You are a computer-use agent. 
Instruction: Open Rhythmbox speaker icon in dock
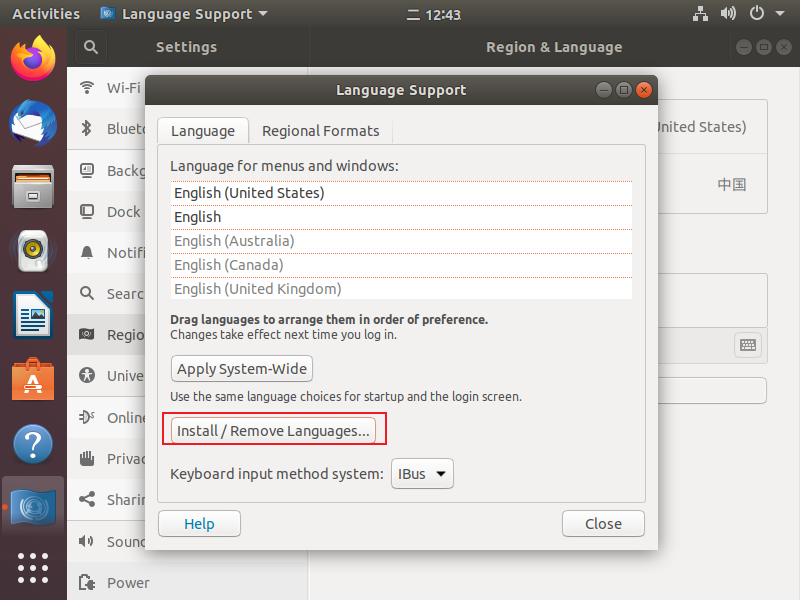(x=33, y=251)
